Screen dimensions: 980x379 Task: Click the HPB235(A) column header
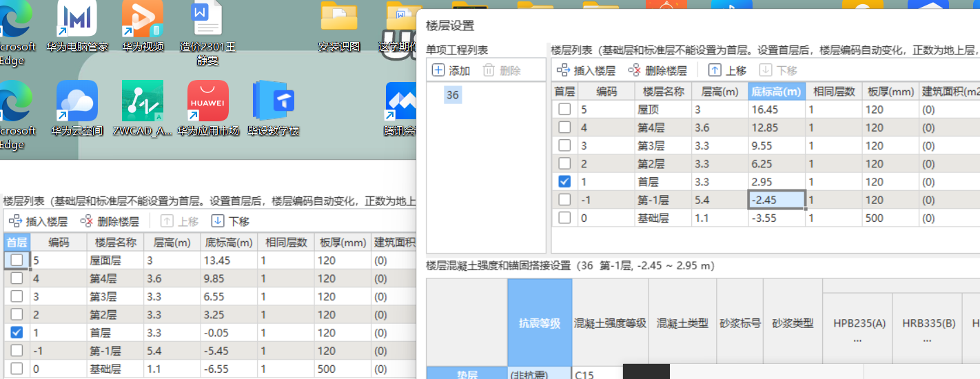click(x=858, y=328)
